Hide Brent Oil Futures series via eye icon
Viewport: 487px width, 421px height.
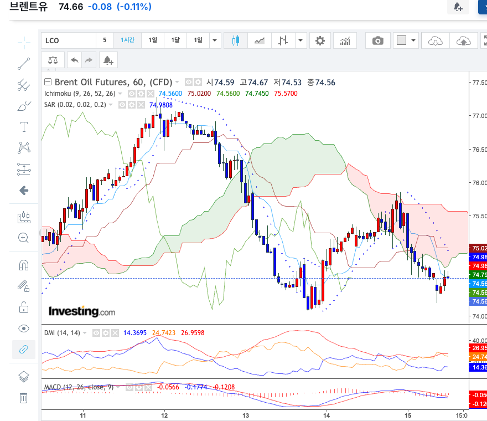(x=189, y=82)
